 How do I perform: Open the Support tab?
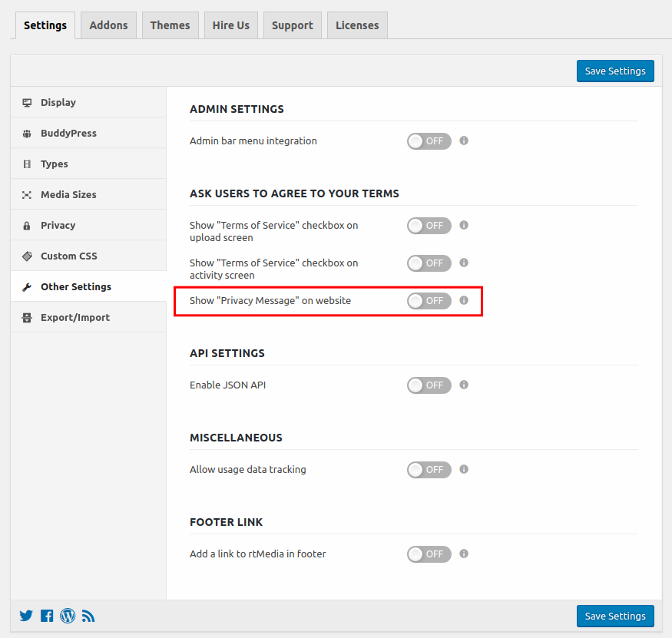coord(292,25)
